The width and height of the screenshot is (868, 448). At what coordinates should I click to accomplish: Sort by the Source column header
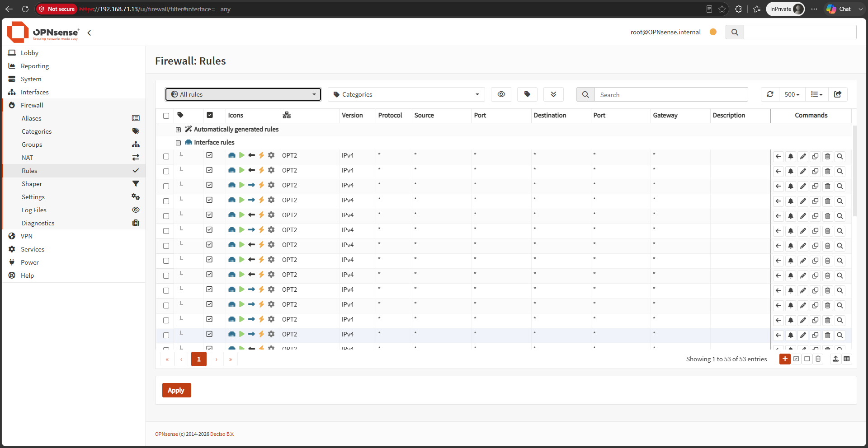click(424, 116)
